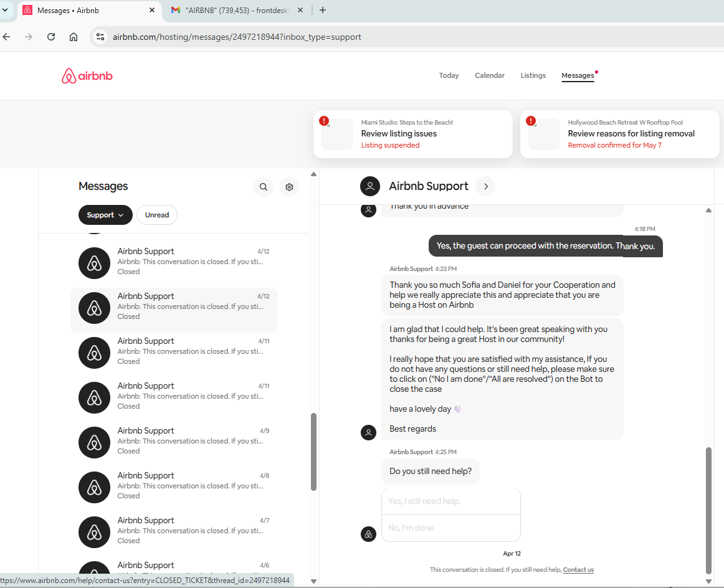Close the Gmail AIRBNB tab
Image resolution: width=724 pixels, height=588 pixels.
(x=300, y=10)
